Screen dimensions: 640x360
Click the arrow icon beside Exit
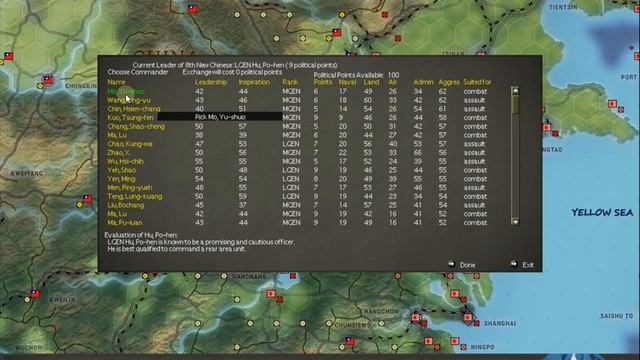coord(514,264)
